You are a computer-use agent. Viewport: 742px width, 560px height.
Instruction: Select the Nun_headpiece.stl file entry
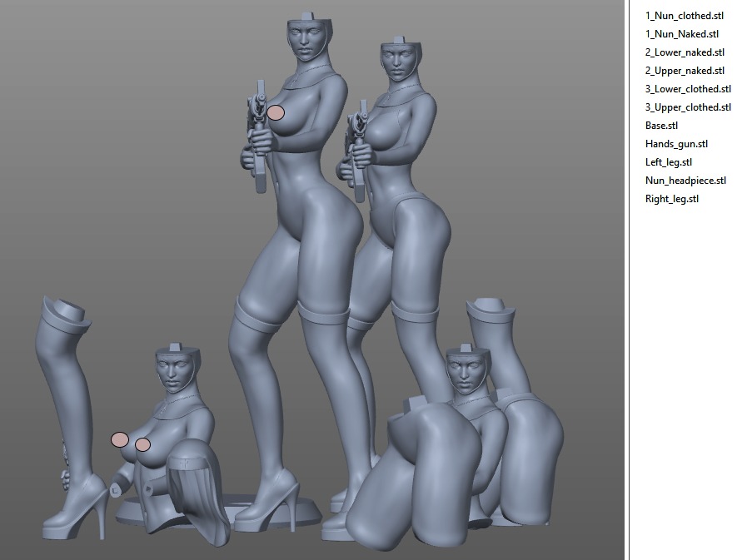click(685, 181)
